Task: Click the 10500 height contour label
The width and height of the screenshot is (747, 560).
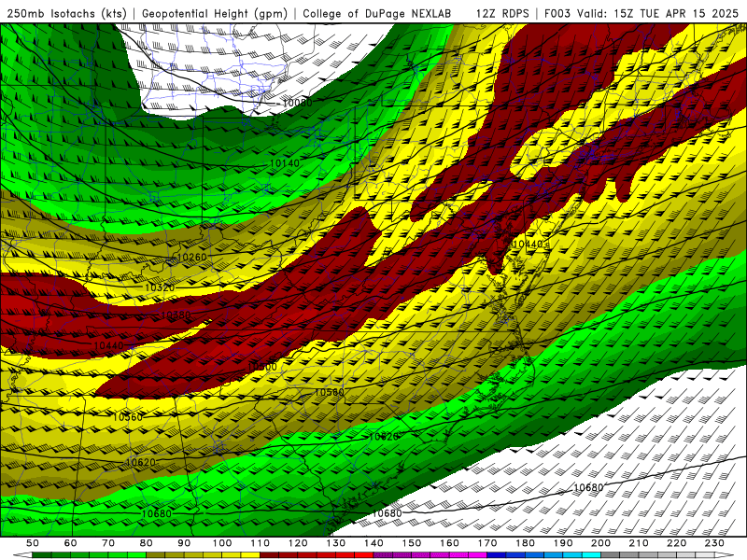Action: point(262,367)
